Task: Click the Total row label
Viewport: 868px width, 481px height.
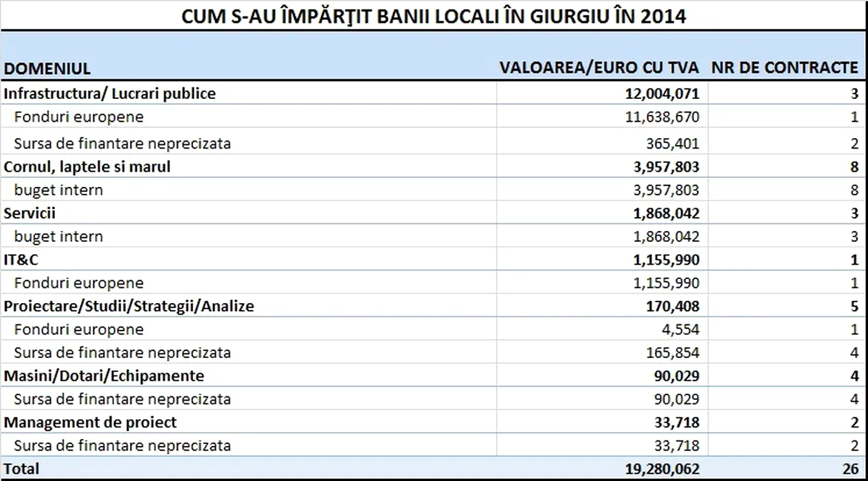Action: 22,469
